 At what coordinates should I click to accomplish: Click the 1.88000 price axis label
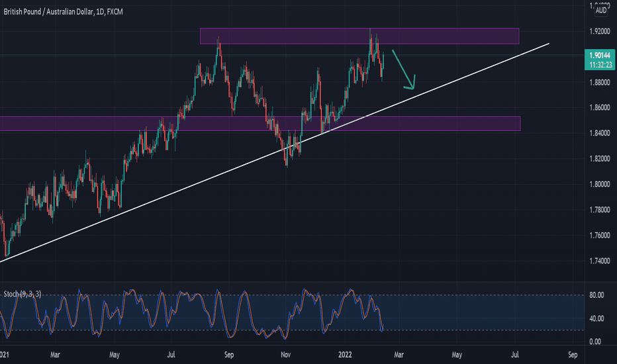coord(600,83)
